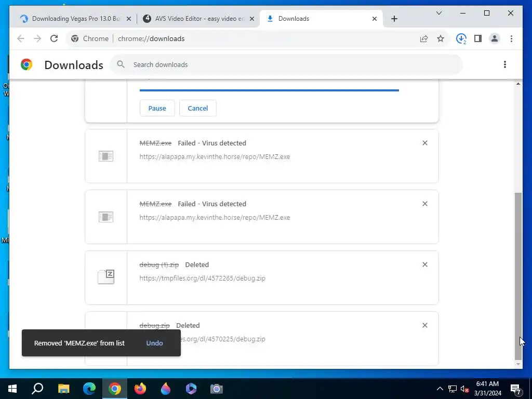Click the debug.zip file name
The image size is (532, 399).
pyautogui.click(x=154, y=325)
